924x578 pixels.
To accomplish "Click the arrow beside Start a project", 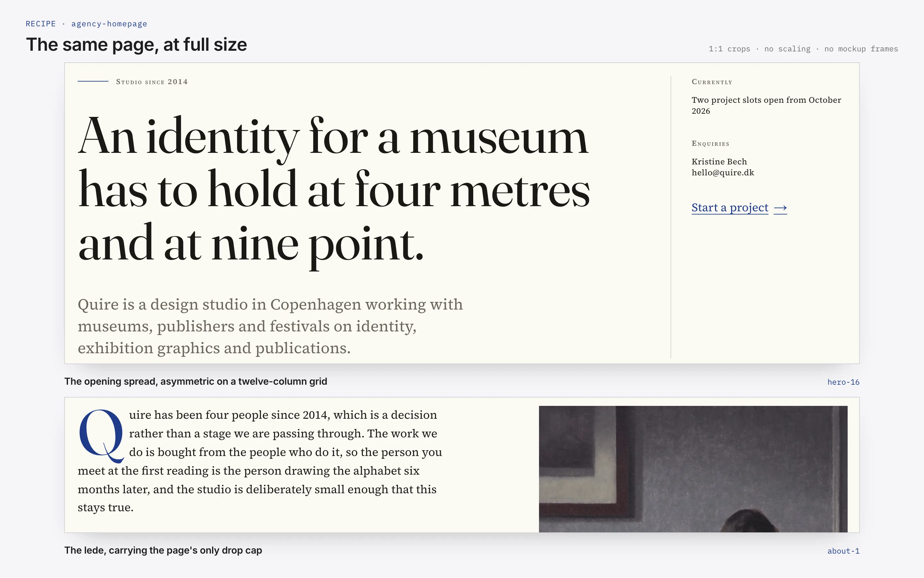I will 780,208.
